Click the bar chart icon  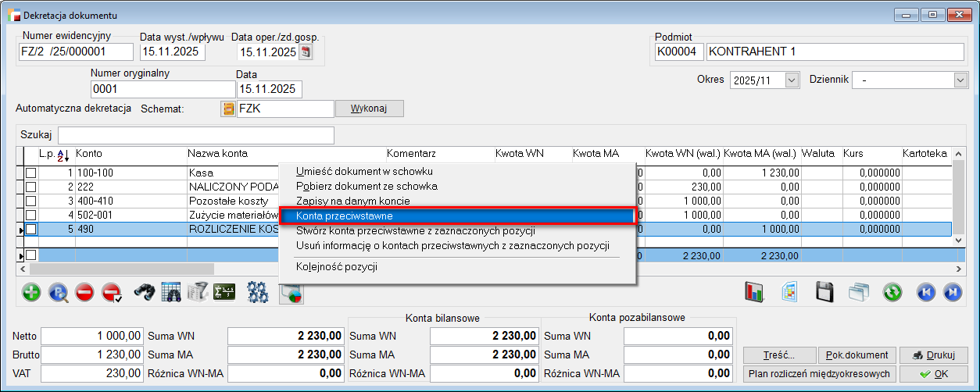(x=755, y=293)
